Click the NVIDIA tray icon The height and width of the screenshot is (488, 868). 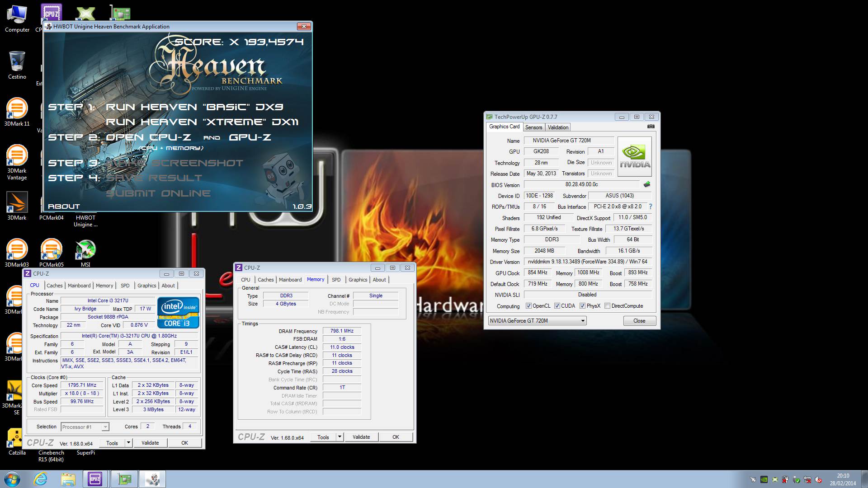(x=764, y=479)
